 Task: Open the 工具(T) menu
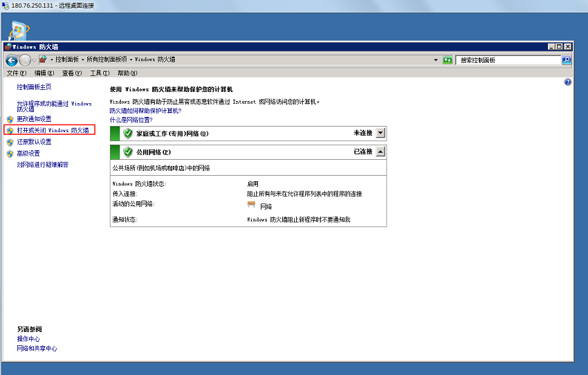click(100, 73)
